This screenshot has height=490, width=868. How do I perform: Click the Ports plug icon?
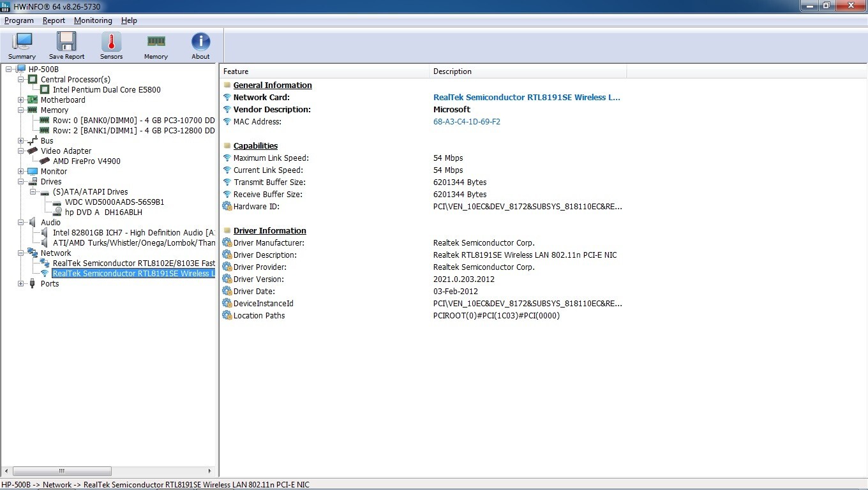tap(33, 283)
